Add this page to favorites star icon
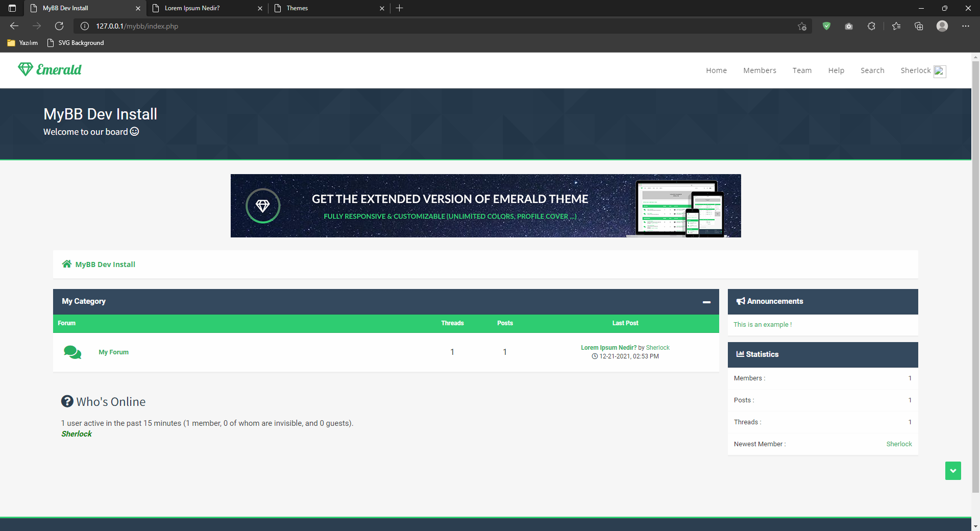This screenshot has width=980, height=531. coord(802,26)
